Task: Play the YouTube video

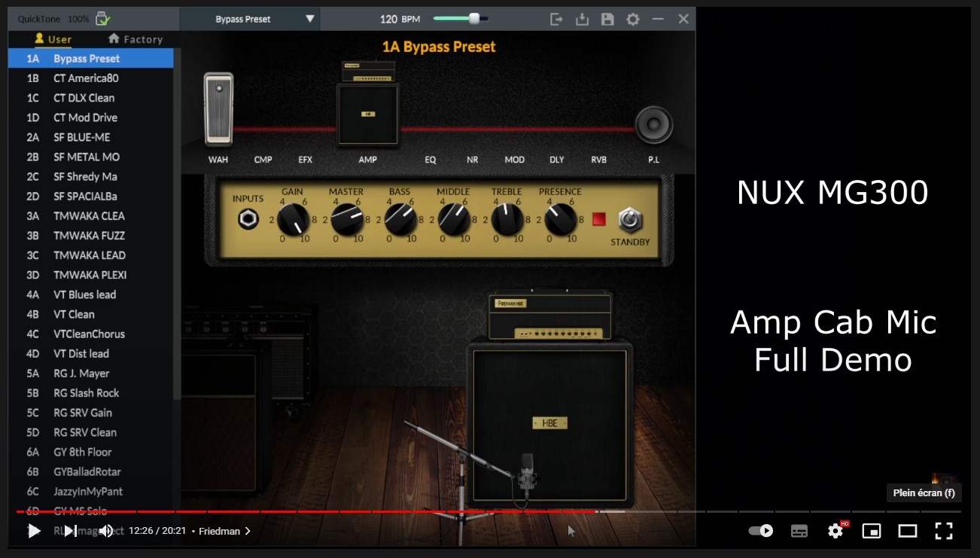Action: pyautogui.click(x=34, y=531)
